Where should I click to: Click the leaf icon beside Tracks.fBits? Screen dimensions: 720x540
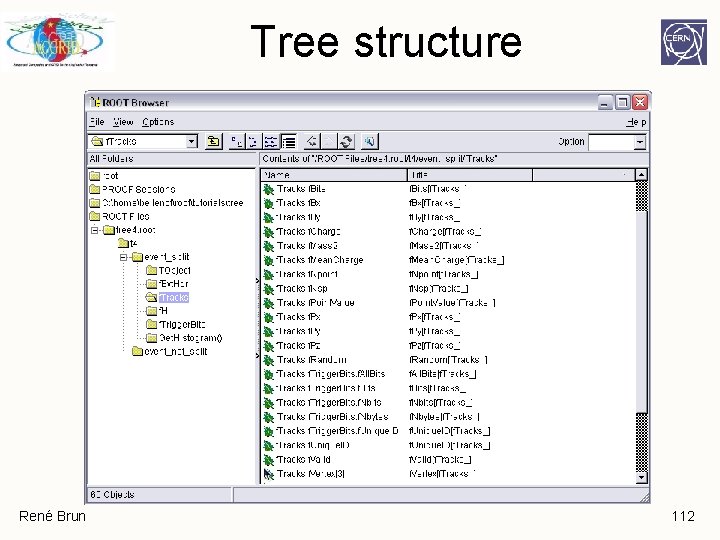pyautogui.click(x=268, y=189)
